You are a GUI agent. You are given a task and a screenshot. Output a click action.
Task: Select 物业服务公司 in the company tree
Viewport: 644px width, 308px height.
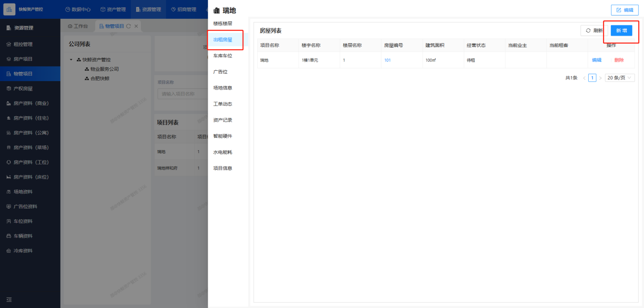pyautogui.click(x=104, y=69)
